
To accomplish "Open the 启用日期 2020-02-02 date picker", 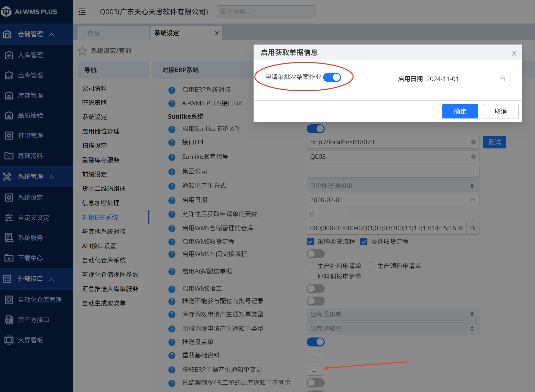I will click(x=393, y=200).
